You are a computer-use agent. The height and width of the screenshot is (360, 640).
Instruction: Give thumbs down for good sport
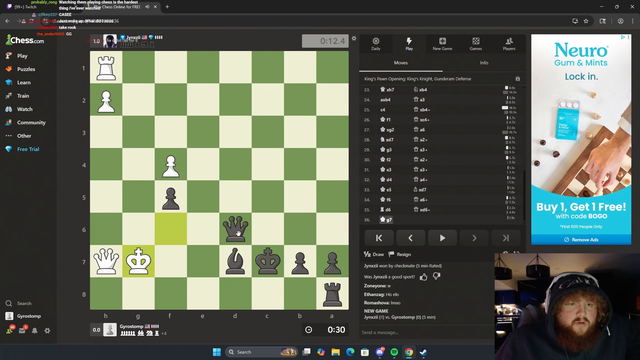(x=437, y=276)
